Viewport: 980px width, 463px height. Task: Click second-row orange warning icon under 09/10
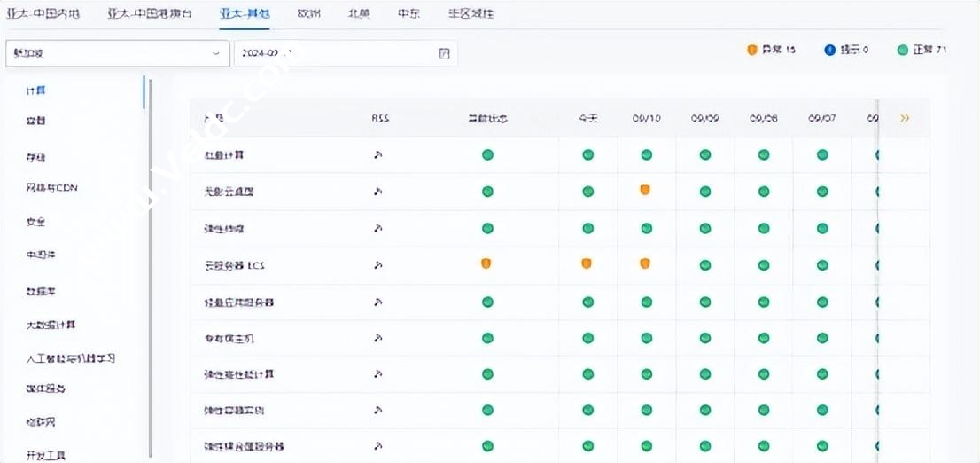pos(645,191)
